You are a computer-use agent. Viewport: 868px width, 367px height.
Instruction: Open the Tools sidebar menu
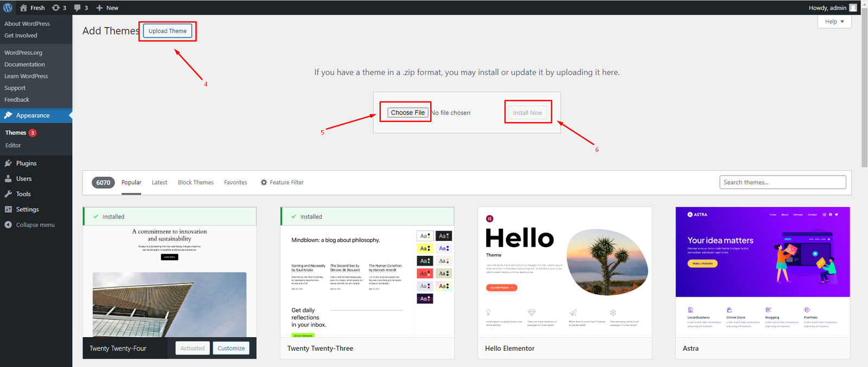tap(23, 194)
